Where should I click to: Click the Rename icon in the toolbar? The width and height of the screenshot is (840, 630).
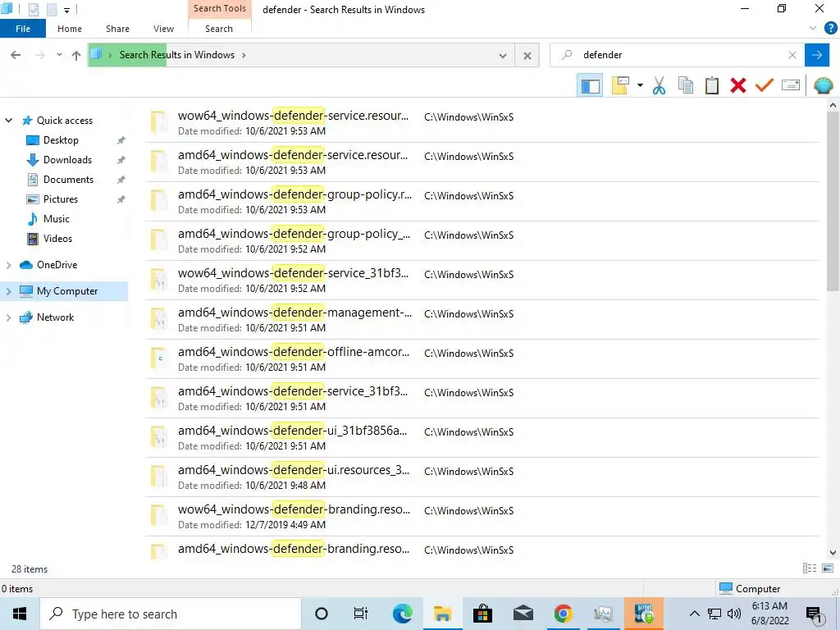pos(791,85)
